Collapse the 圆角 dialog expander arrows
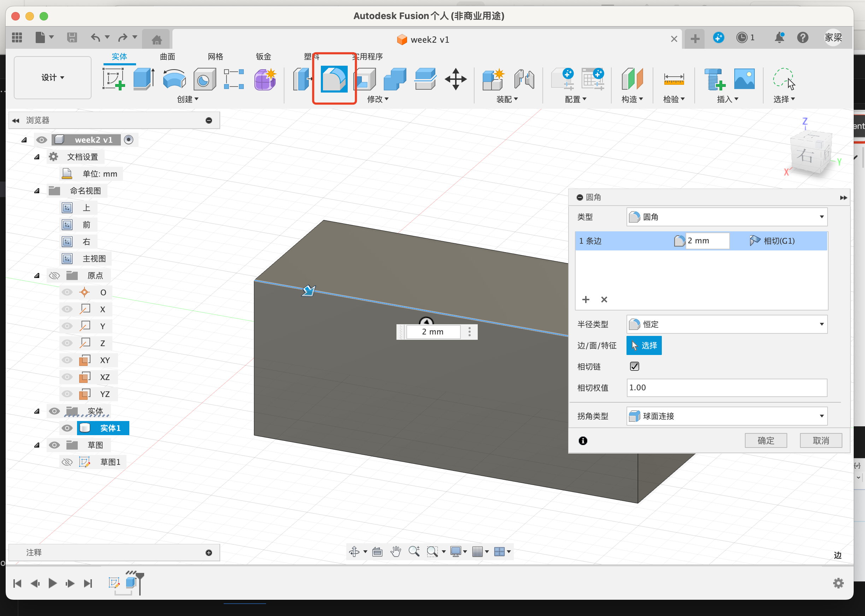The height and width of the screenshot is (616, 865). tap(843, 197)
